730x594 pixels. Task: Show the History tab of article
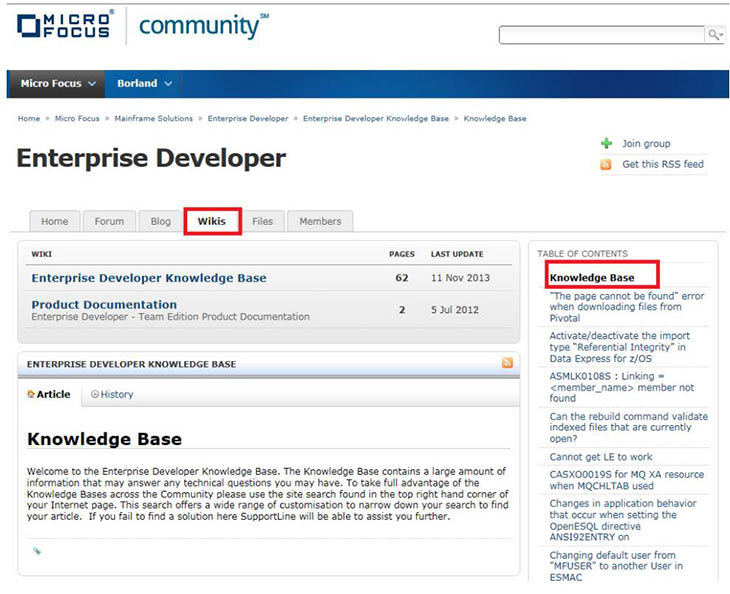(x=112, y=394)
